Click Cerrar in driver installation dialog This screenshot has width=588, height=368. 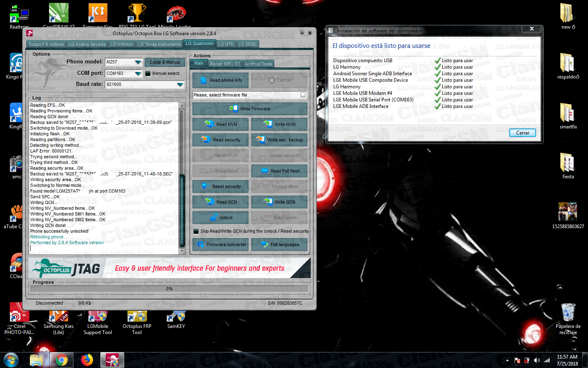pyautogui.click(x=523, y=133)
